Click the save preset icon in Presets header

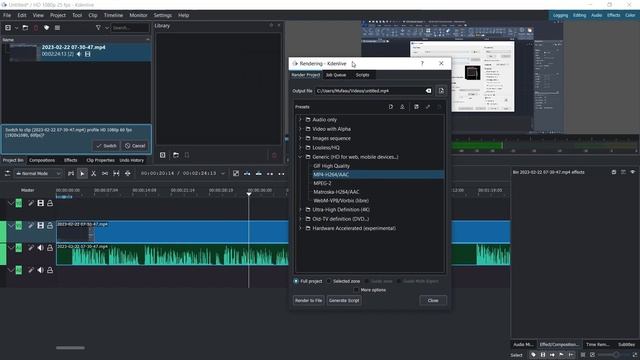tap(416, 107)
